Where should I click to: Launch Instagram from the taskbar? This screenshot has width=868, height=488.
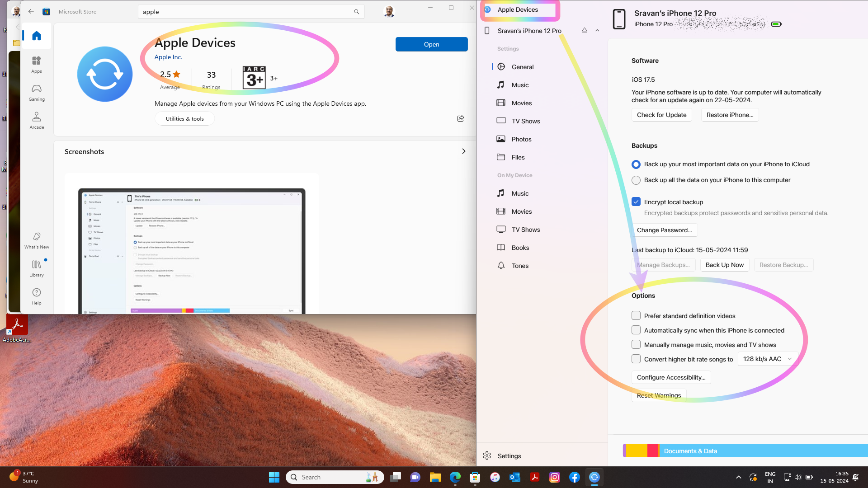[554, 477]
